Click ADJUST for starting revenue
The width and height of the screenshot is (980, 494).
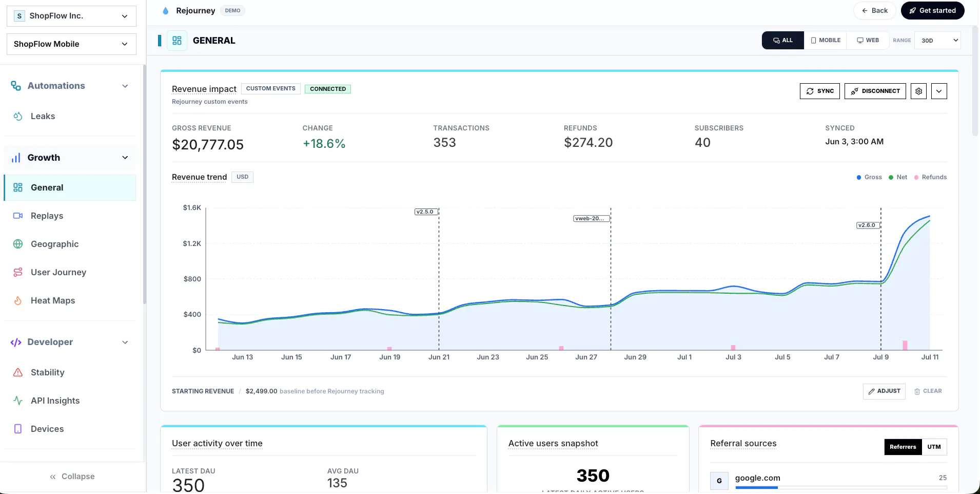(884, 391)
